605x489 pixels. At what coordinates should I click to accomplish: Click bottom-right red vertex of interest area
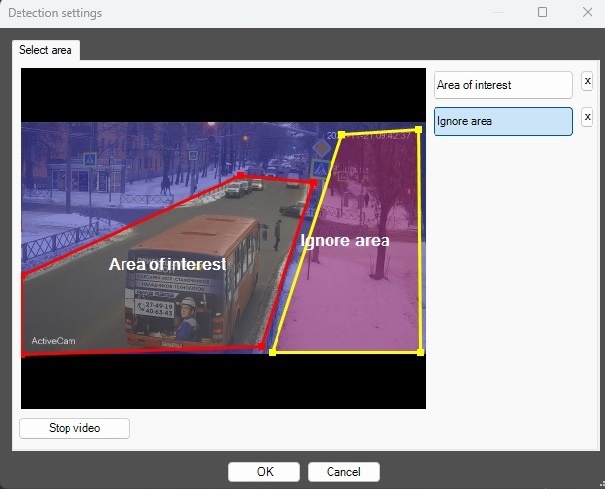262,347
